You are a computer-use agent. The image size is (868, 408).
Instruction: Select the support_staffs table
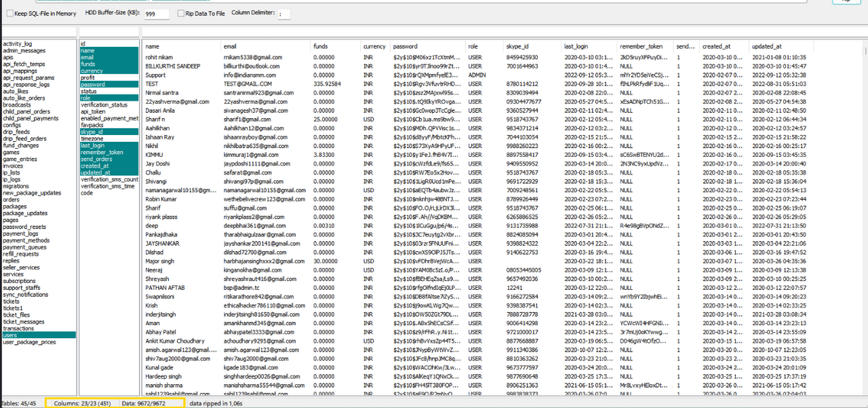pyautogui.click(x=21, y=288)
